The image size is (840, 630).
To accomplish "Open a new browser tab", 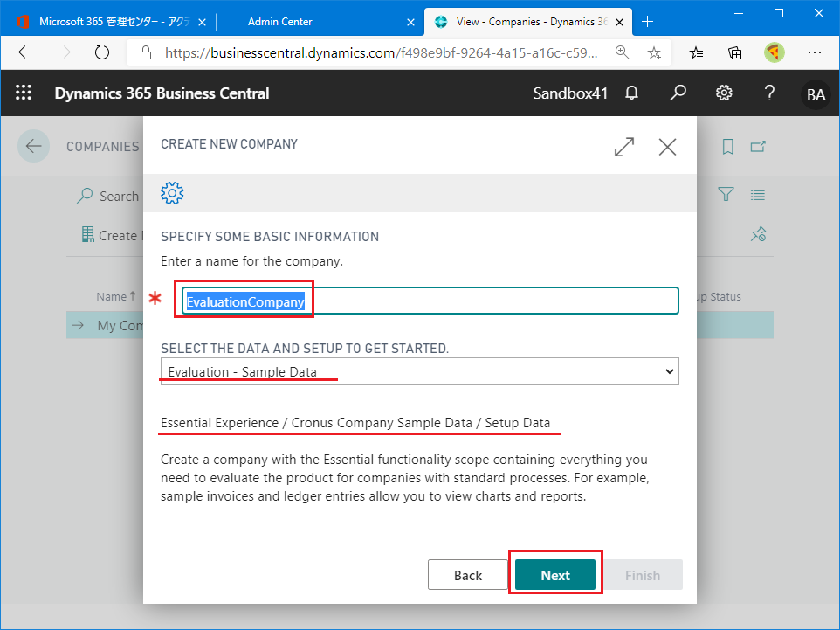I will point(647,22).
